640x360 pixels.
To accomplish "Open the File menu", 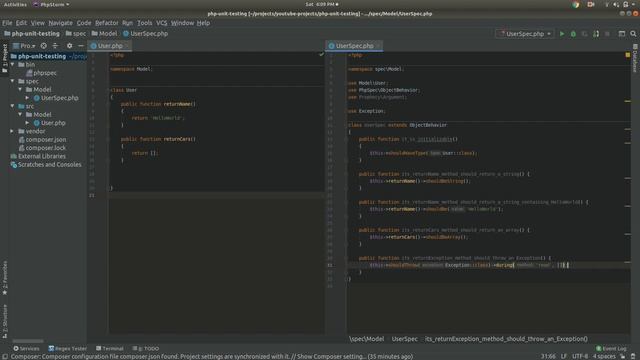I will pyautogui.click(x=7, y=23).
